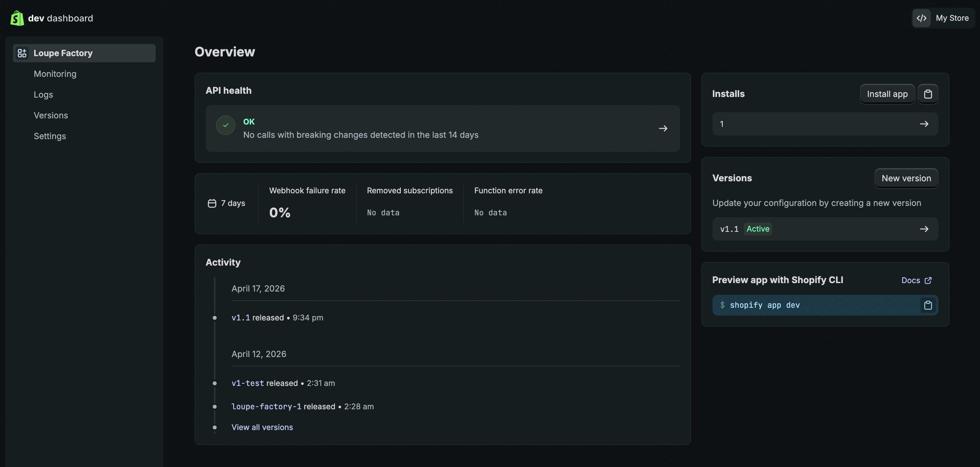Open the Docs link
Image resolution: width=980 pixels, height=467 pixels.
[x=916, y=281]
